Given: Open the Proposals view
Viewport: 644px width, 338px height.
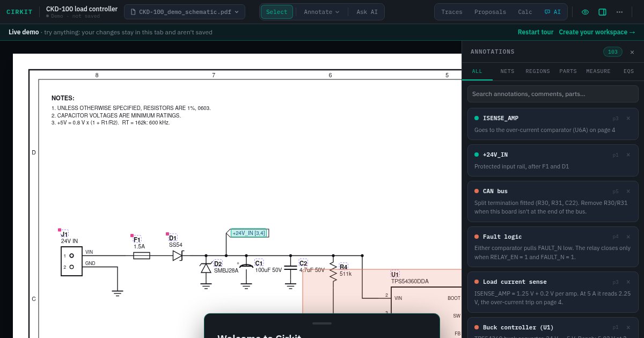Looking at the screenshot, I should click(x=490, y=12).
